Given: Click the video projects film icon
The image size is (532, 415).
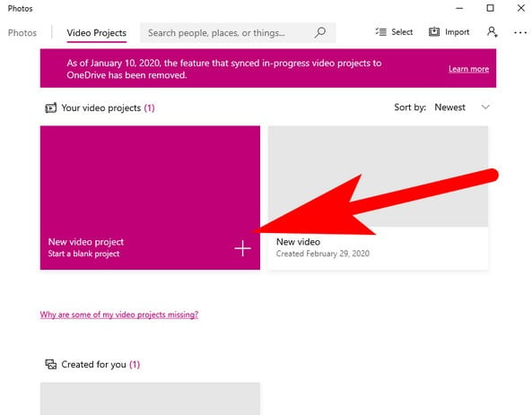Looking at the screenshot, I should [51, 108].
